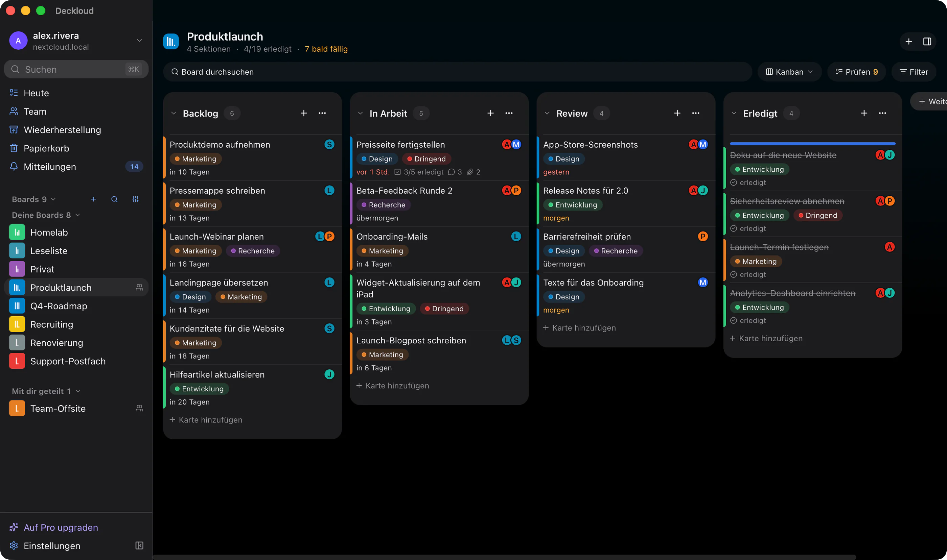Viewport: 947px width, 560px height.
Task: Collapse the Erledigt column chevron
Action: 734,113
